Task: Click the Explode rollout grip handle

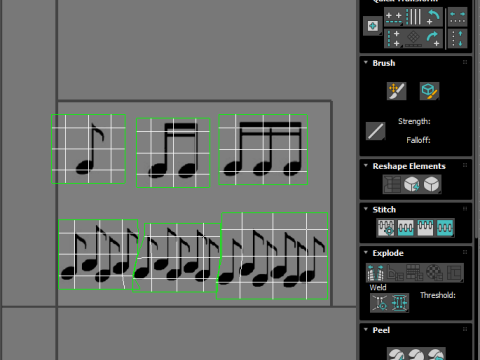Action: point(465,252)
